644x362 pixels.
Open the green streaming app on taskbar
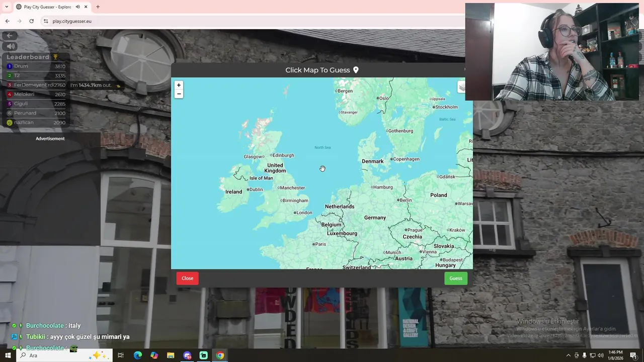point(203,355)
